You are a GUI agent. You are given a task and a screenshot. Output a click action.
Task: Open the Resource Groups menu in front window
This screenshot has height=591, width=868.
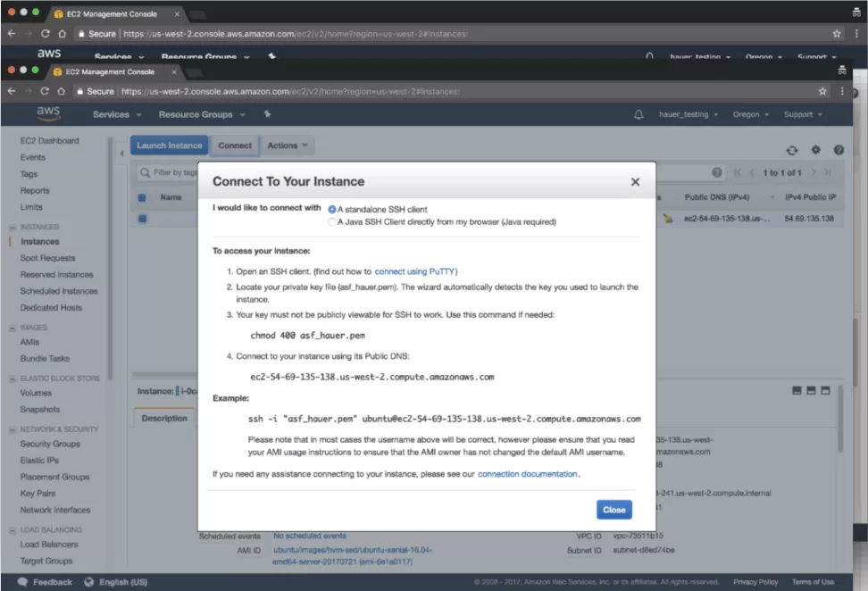point(202,114)
